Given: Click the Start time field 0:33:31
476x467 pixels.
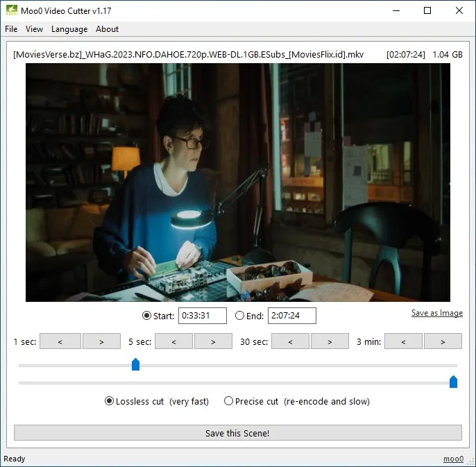Looking at the screenshot, I should tap(203, 316).
